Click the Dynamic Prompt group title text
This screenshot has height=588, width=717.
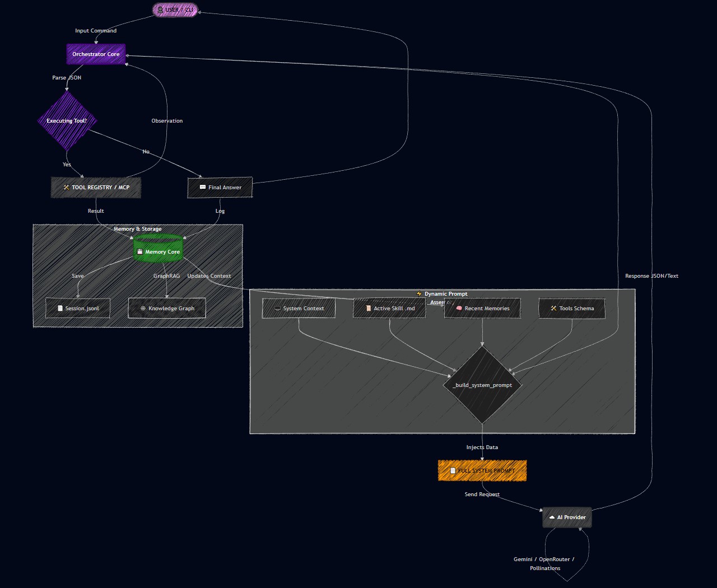tap(446, 294)
